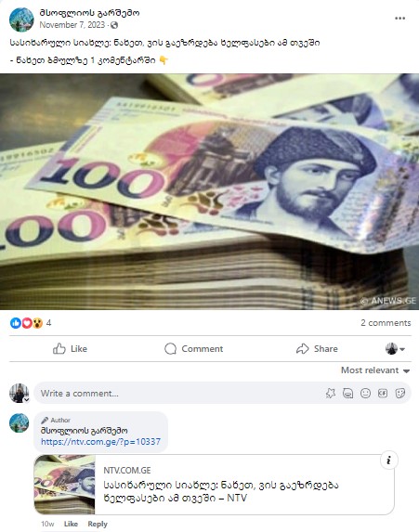Like the author's comment

[71, 524]
